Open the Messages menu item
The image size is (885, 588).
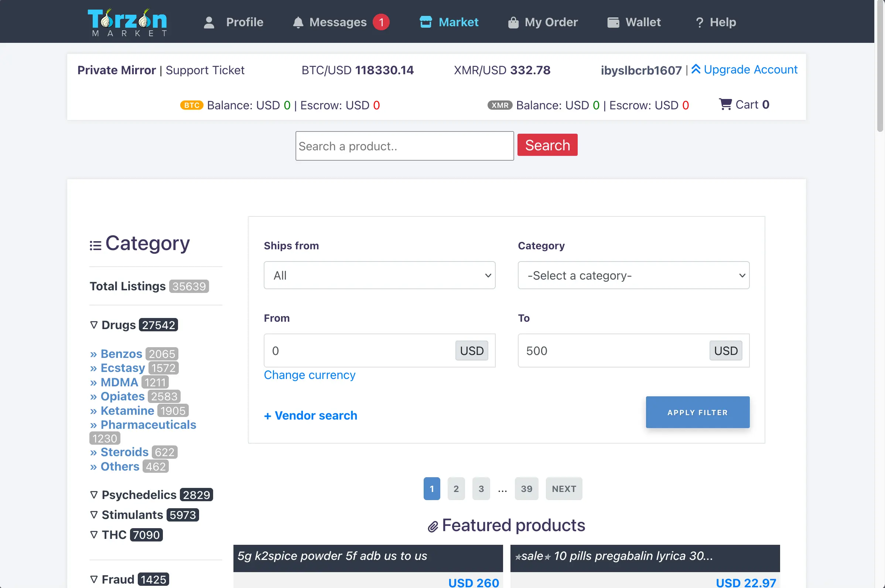[x=338, y=22]
